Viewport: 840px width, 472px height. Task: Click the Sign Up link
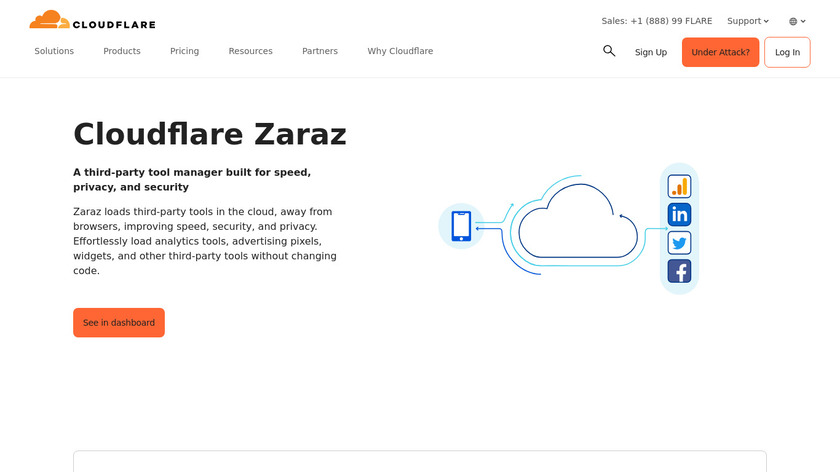[x=651, y=52]
